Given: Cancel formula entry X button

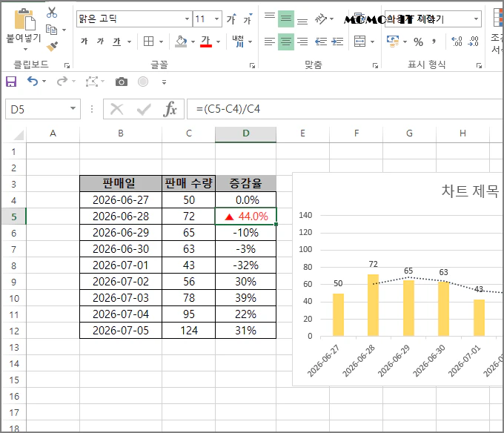Looking at the screenshot, I should point(116,109).
